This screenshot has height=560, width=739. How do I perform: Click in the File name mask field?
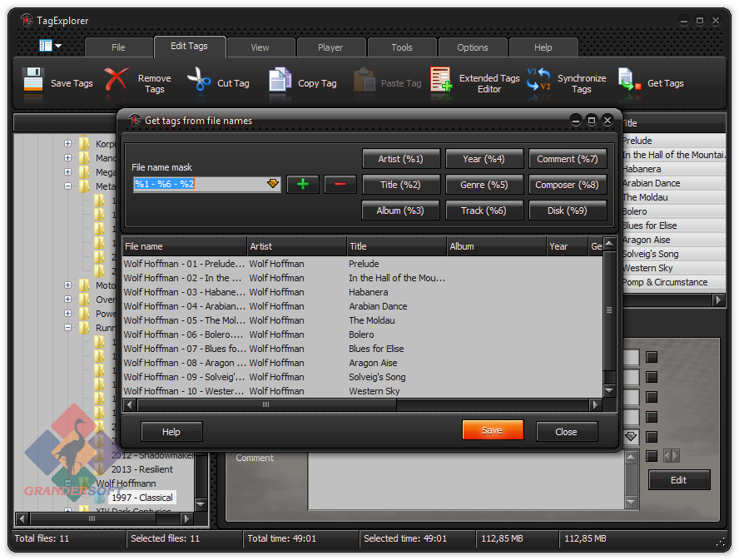tap(199, 184)
